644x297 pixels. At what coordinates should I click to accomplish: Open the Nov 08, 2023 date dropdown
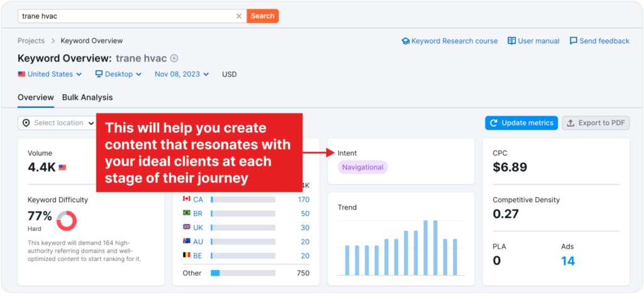tap(181, 74)
